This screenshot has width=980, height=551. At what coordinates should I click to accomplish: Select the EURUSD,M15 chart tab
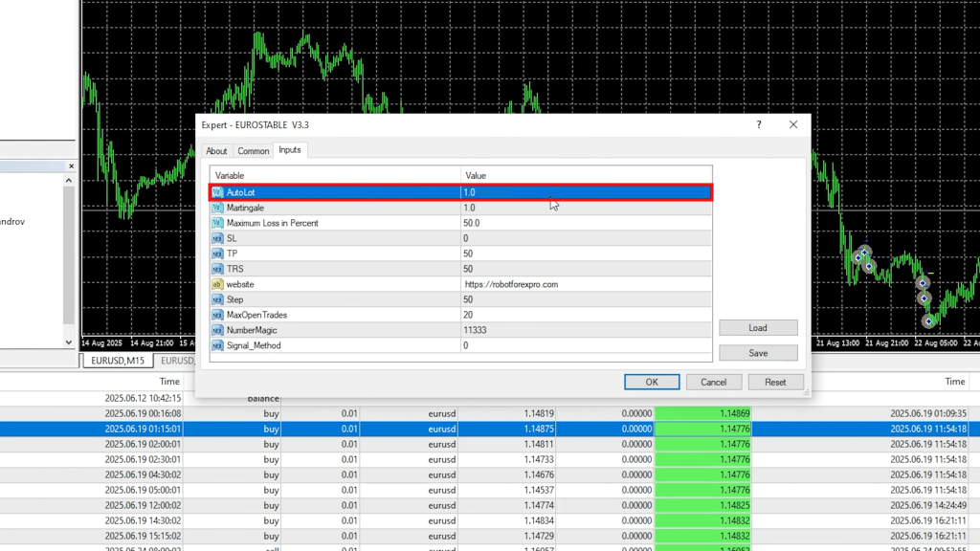pos(117,361)
